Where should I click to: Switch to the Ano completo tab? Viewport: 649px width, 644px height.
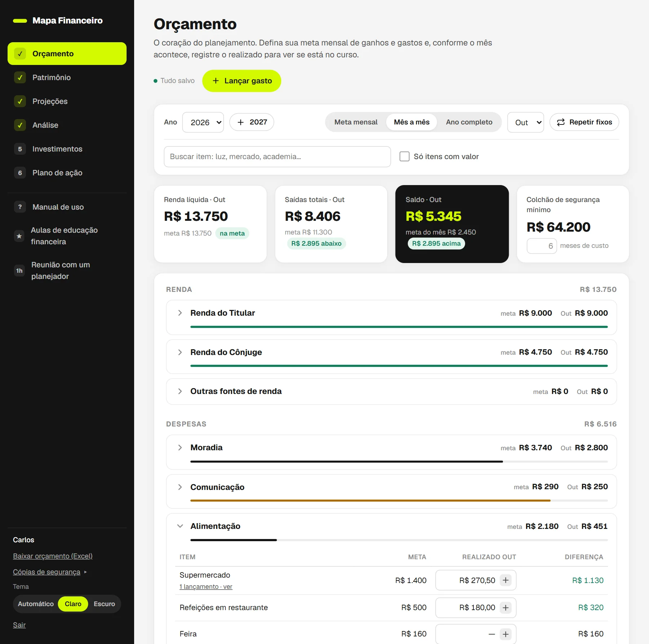pyautogui.click(x=469, y=122)
